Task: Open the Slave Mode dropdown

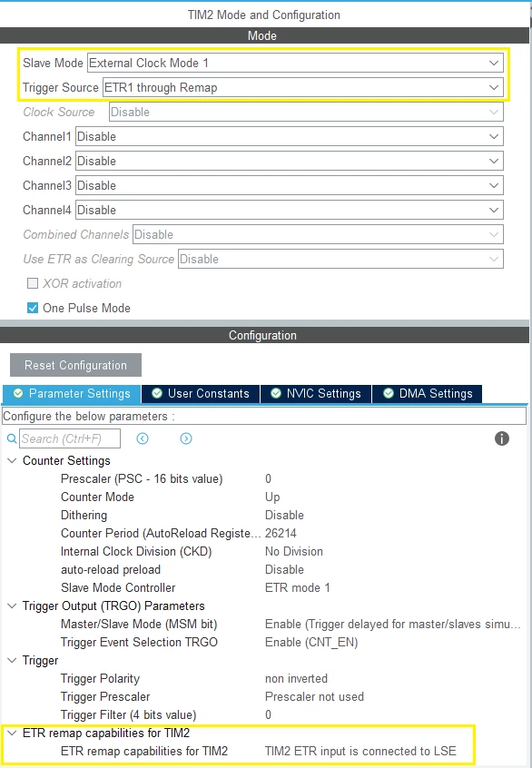Action: pyautogui.click(x=295, y=63)
